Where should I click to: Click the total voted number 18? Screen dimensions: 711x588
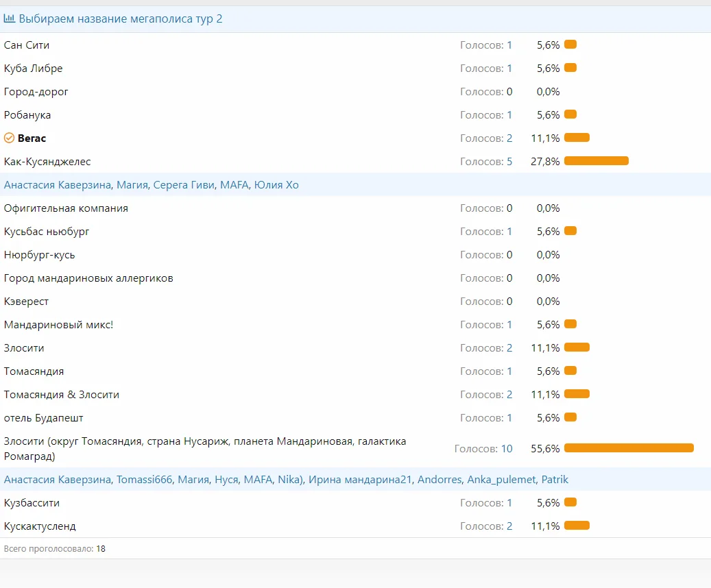[x=101, y=549]
